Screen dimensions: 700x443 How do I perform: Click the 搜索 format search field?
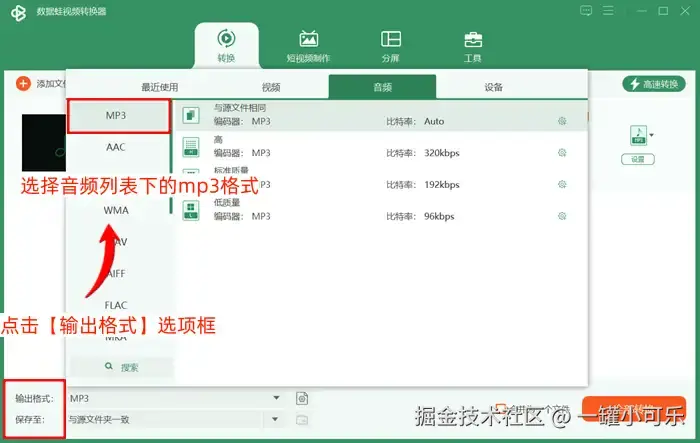pyautogui.click(x=121, y=367)
